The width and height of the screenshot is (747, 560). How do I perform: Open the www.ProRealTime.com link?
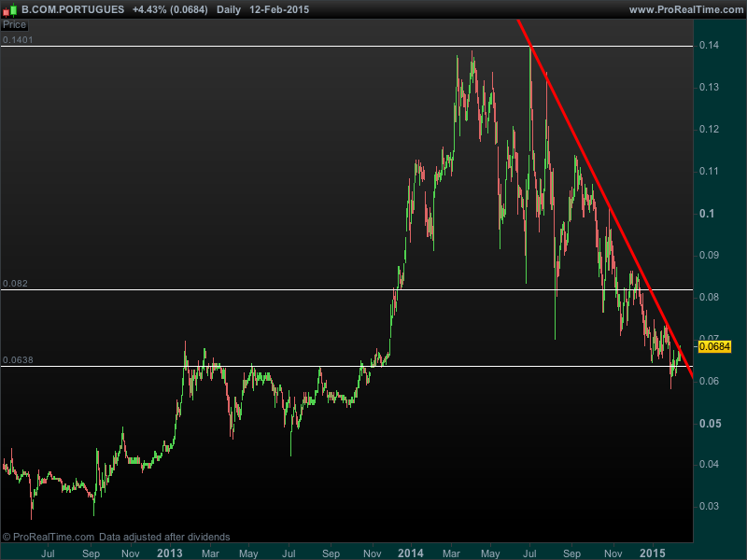[x=686, y=9]
